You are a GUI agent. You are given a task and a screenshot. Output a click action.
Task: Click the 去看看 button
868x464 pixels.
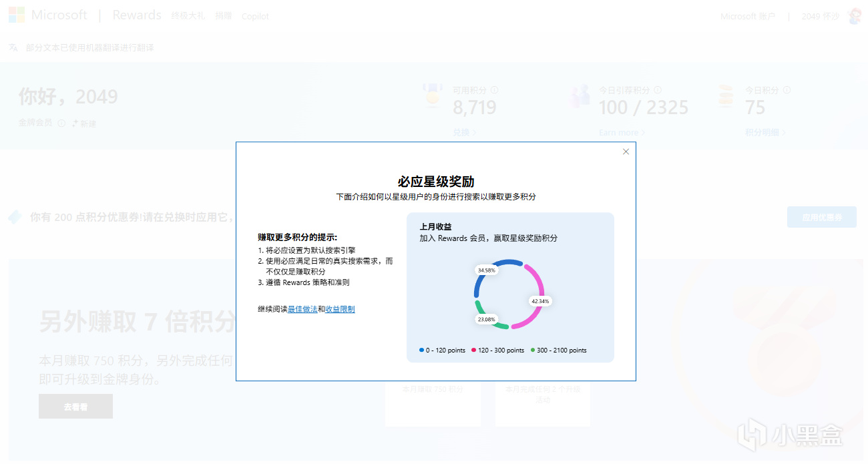[x=75, y=406]
